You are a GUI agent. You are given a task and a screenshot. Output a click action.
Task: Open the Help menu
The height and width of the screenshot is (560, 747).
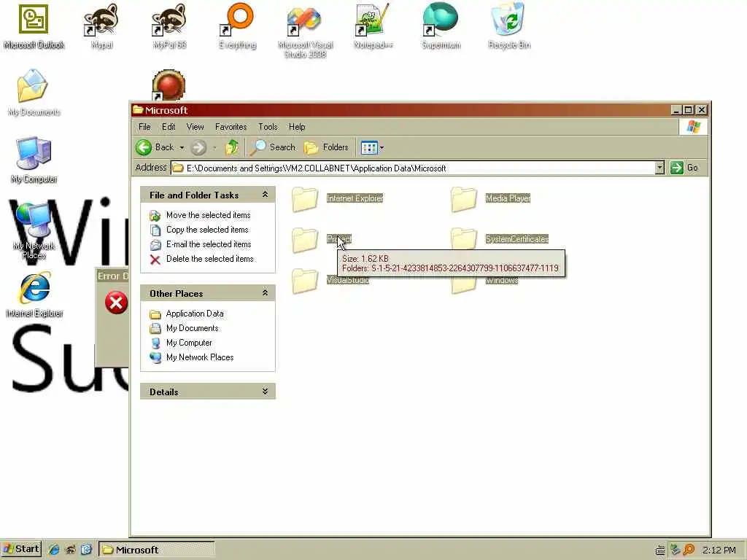(297, 127)
